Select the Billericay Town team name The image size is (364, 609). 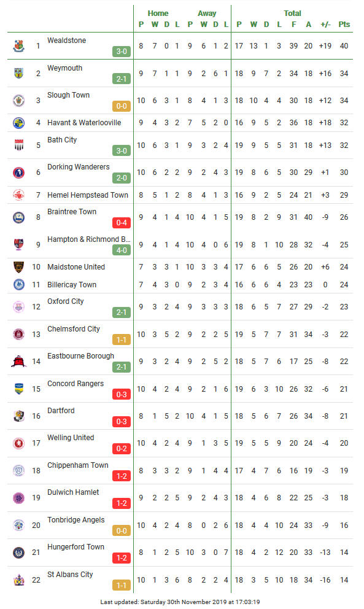click(72, 285)
